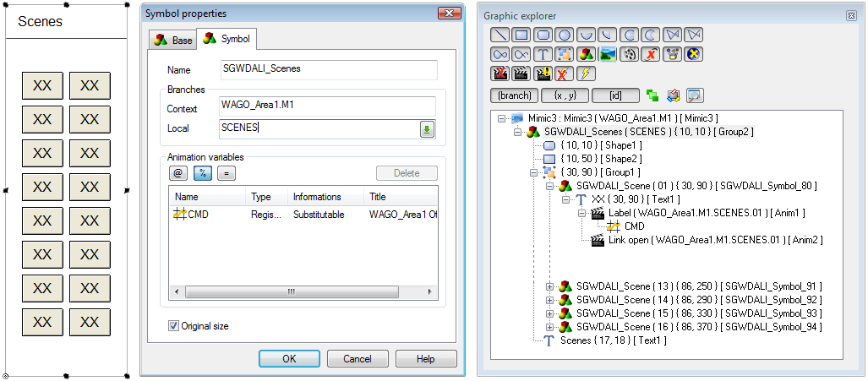Toggle the {x , y} display button
The width and height of the screenshot is (868, 381).
click(565, 95)
